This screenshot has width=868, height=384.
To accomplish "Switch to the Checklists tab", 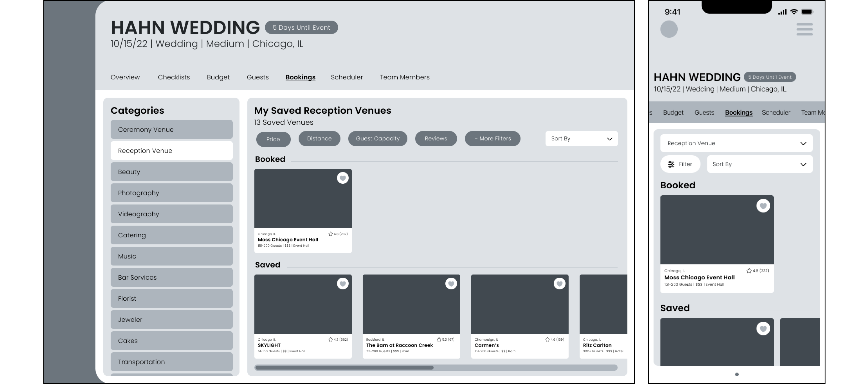I will (x=174, y=77).
